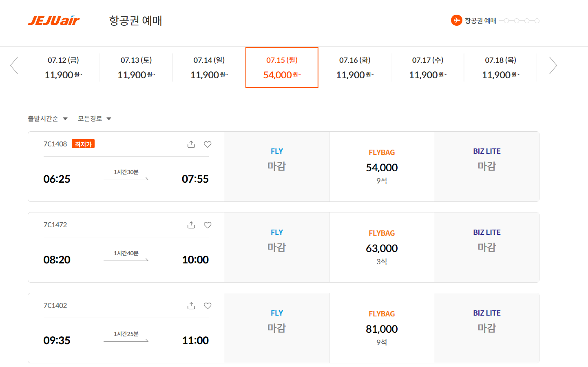Screen dimensions: 588x367
Task: Show later dates with the right chevron
Action: click(553, 65)
